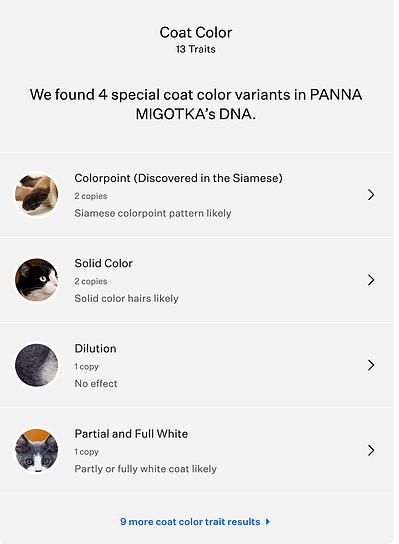Open Colorpoint (Discovered in the Siamese) title

(178, 178)
